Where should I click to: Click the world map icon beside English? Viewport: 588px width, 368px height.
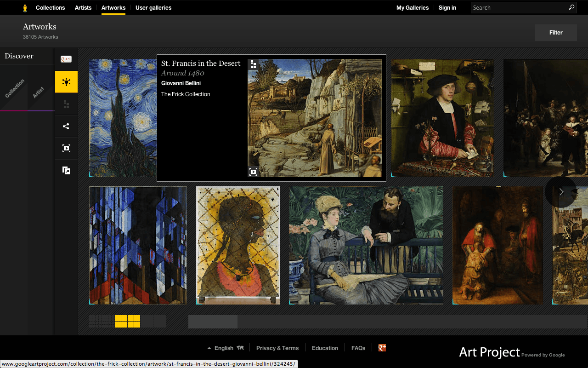point(240,348)
